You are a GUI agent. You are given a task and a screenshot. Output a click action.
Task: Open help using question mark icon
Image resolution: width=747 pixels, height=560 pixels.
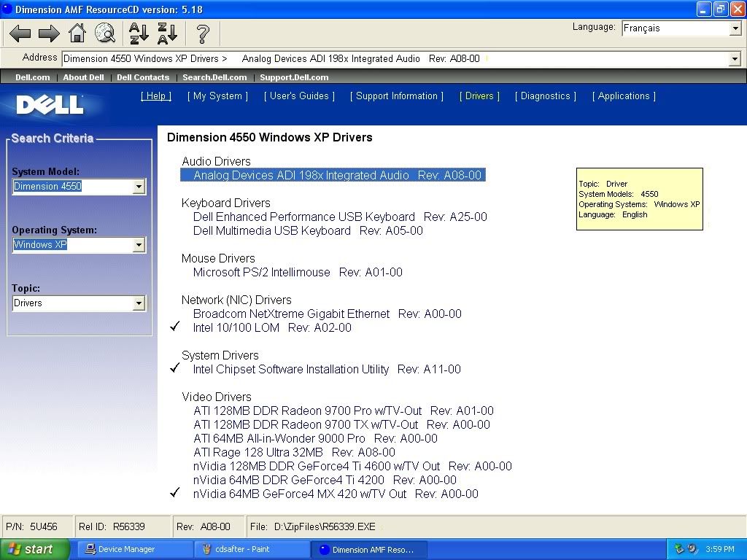click(x=203, y=34)
